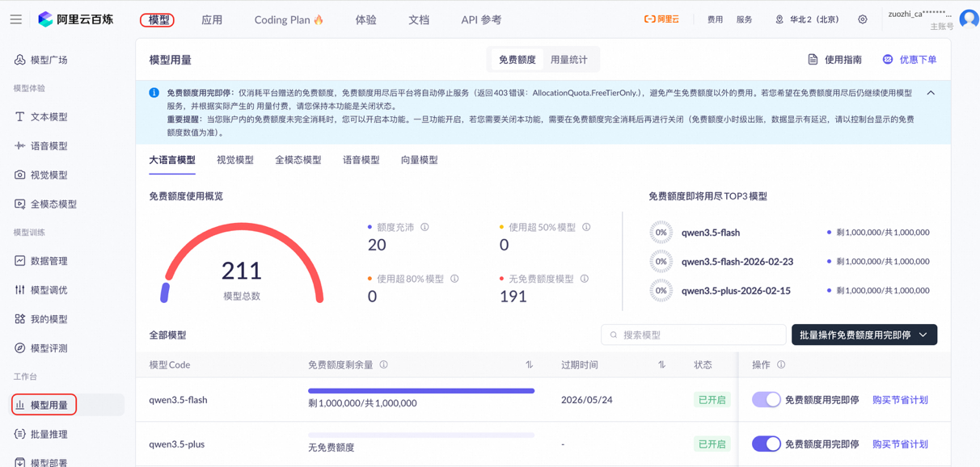Click info icon beside 使用超50%模型
Image resolution: width=980 pixels, height=467 pixels.
pyautogui.click(x=586, y=228)
